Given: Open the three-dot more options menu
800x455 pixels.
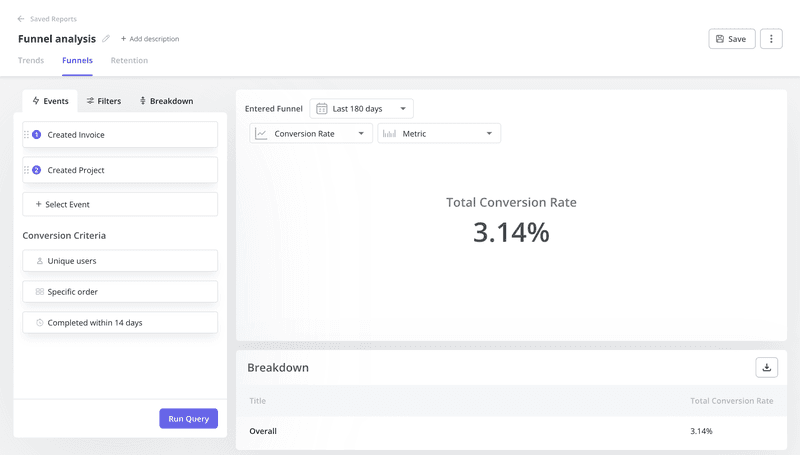Looking at the screenshot, I should click(x=770, y=39).
